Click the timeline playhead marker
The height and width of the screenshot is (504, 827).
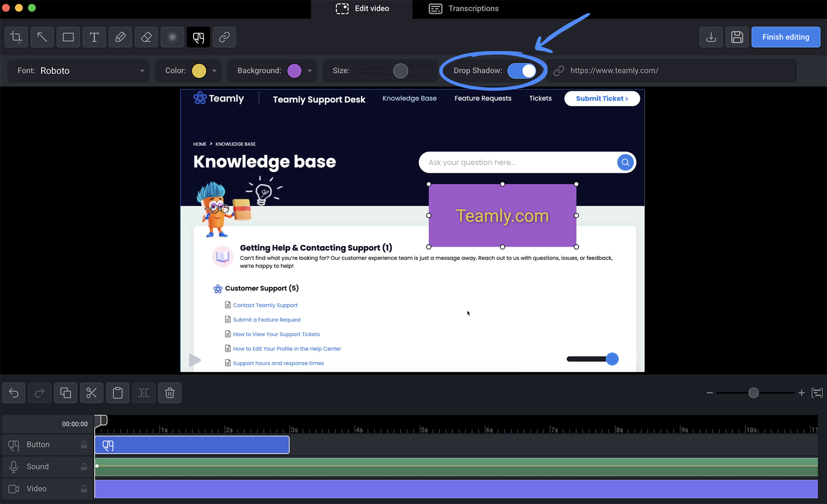(101, 420)
